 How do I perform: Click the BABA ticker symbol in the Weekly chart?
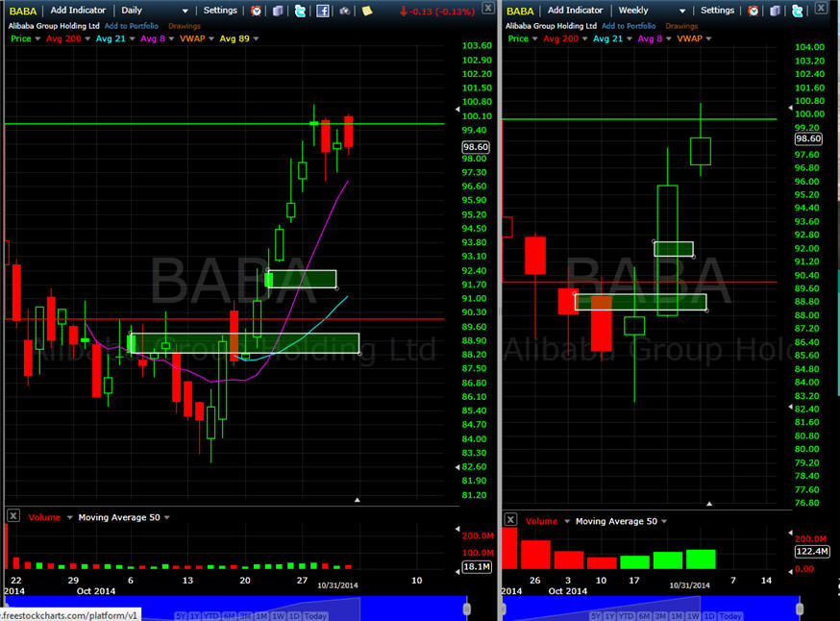[x=520, y=11]
